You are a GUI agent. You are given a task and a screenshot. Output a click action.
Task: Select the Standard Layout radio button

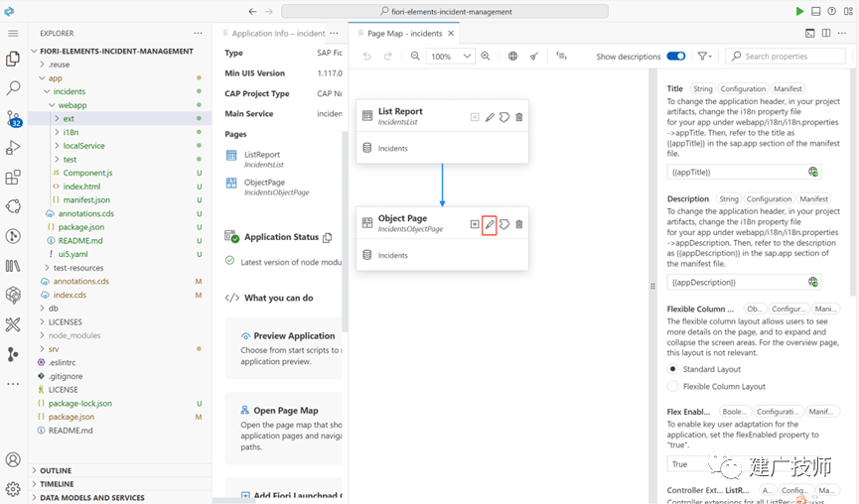click(672, 369)
